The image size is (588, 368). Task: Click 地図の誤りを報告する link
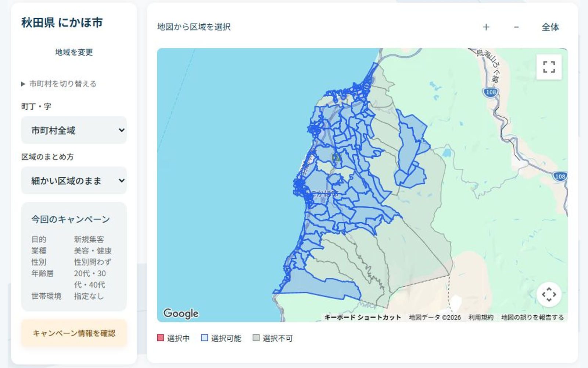tap(532, 317)
